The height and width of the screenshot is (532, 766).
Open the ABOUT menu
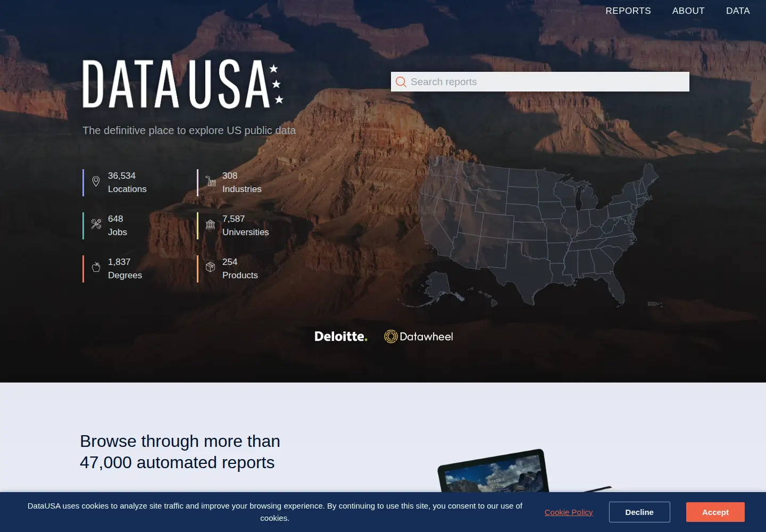[688, 11]
